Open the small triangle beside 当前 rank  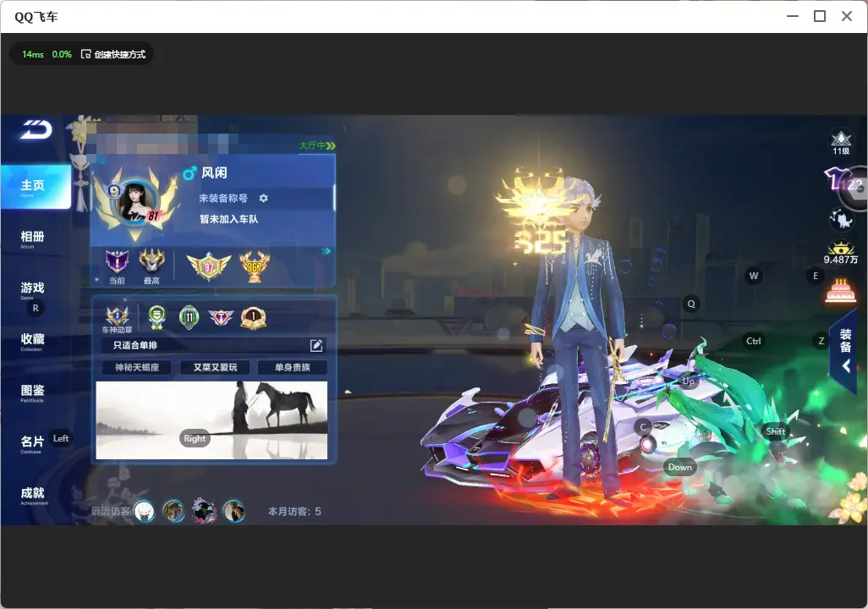click(x=97, y=280)
